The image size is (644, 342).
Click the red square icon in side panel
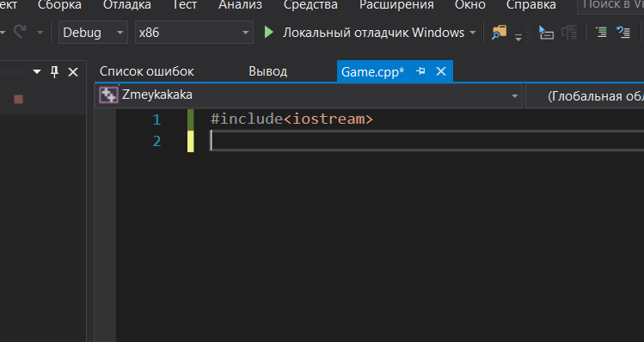point(18,99)
